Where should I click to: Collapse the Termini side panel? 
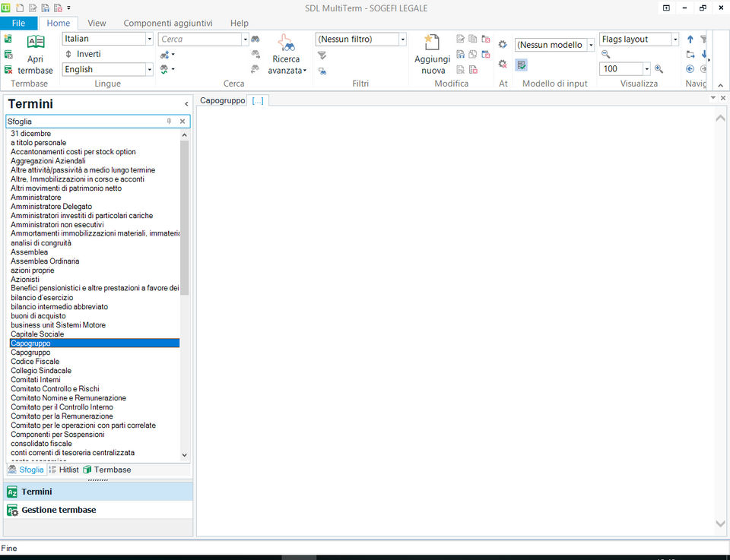click(186, 104)
